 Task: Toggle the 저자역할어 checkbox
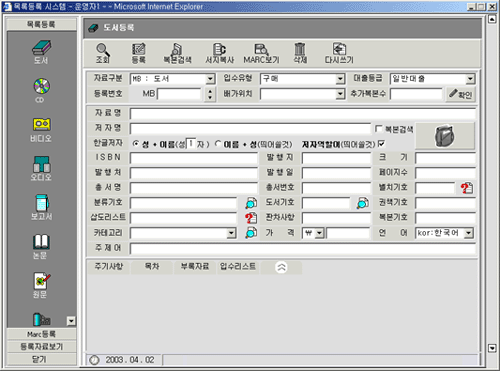tap(381, 144)
